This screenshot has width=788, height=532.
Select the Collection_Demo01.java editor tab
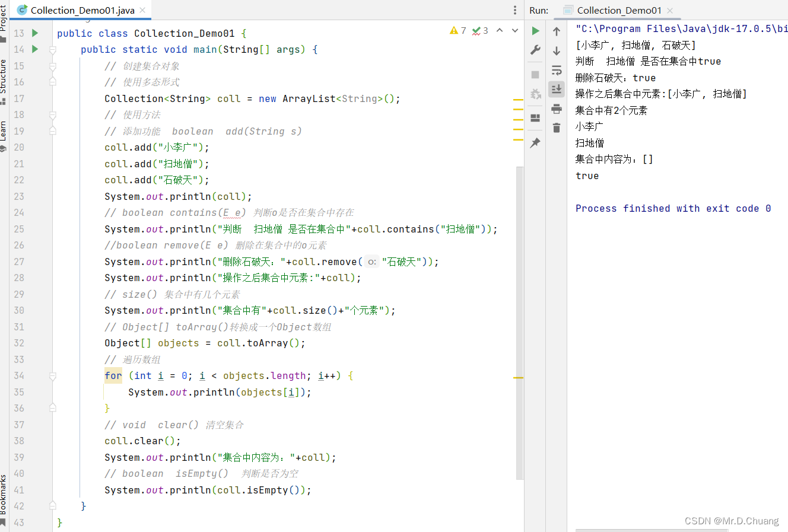pyautogui.click(x=82, y=10)
